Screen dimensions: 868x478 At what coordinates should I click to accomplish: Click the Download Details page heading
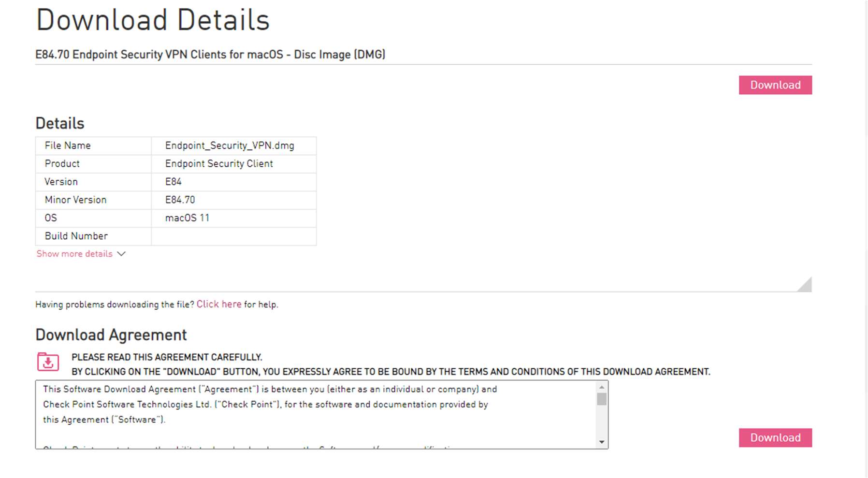153,20
